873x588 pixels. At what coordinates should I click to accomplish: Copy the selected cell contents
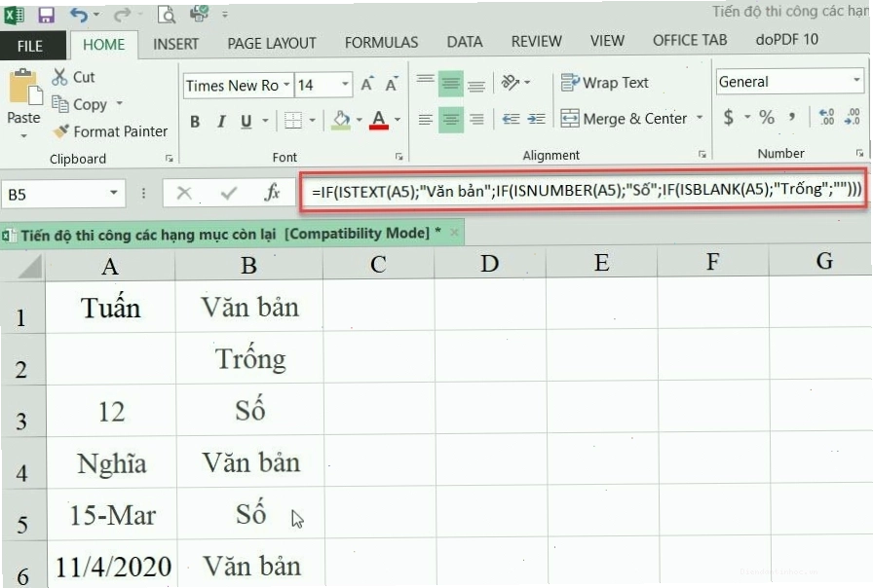click(79, 104)
